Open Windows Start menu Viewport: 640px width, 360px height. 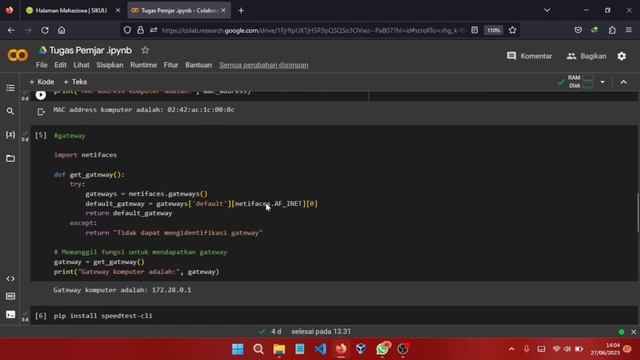pos(238,349)
